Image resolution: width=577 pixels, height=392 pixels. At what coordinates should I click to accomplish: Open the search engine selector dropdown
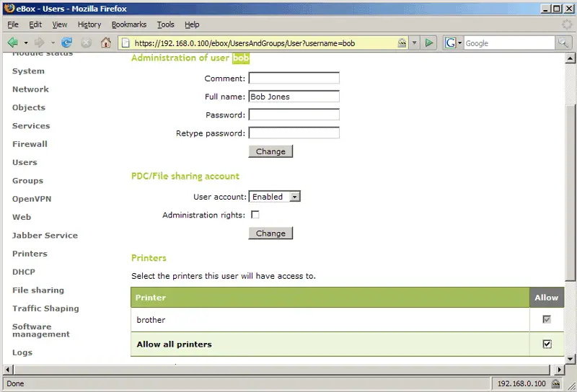coord(459,43)
